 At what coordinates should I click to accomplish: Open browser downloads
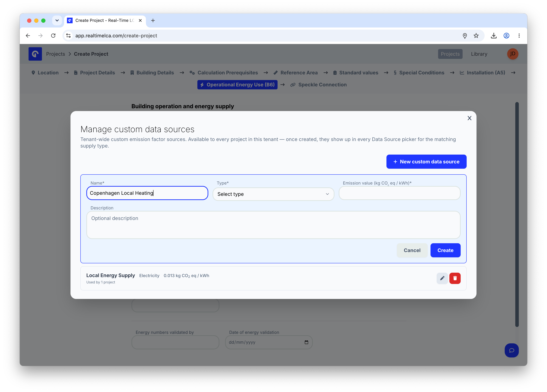pyautogui.click(x=493, y=36)
